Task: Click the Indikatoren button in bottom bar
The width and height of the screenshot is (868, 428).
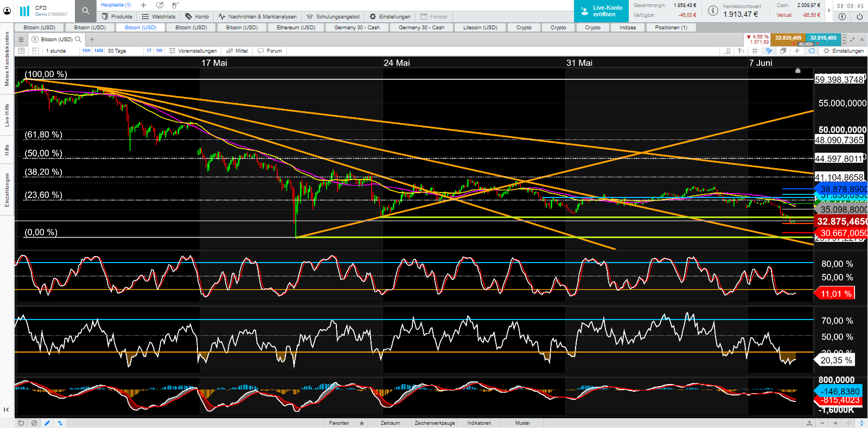Action: tap(479, 423)
